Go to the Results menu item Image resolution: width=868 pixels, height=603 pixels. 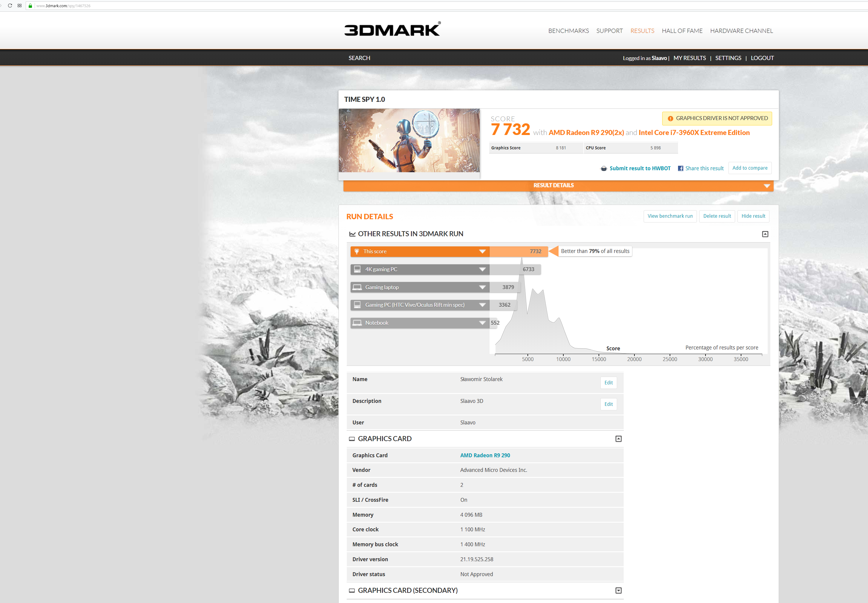[x=642, y=30]
